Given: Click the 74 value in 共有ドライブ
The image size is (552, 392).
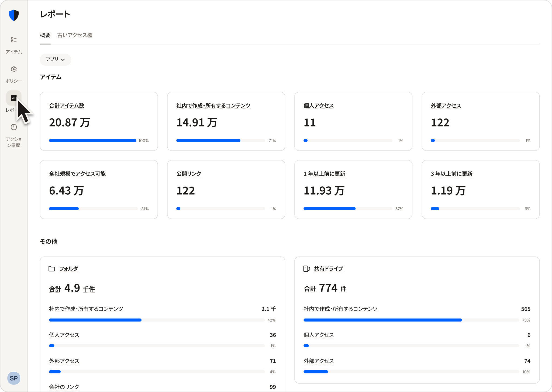Looking at the screenshot, I should [527, 361].
